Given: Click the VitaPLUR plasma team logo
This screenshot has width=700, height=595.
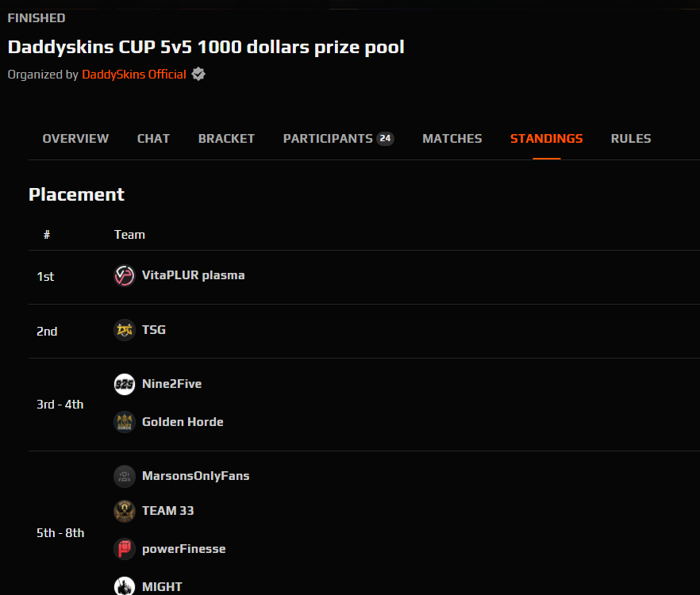Looking at the screenshot, I should pos(125,275).
